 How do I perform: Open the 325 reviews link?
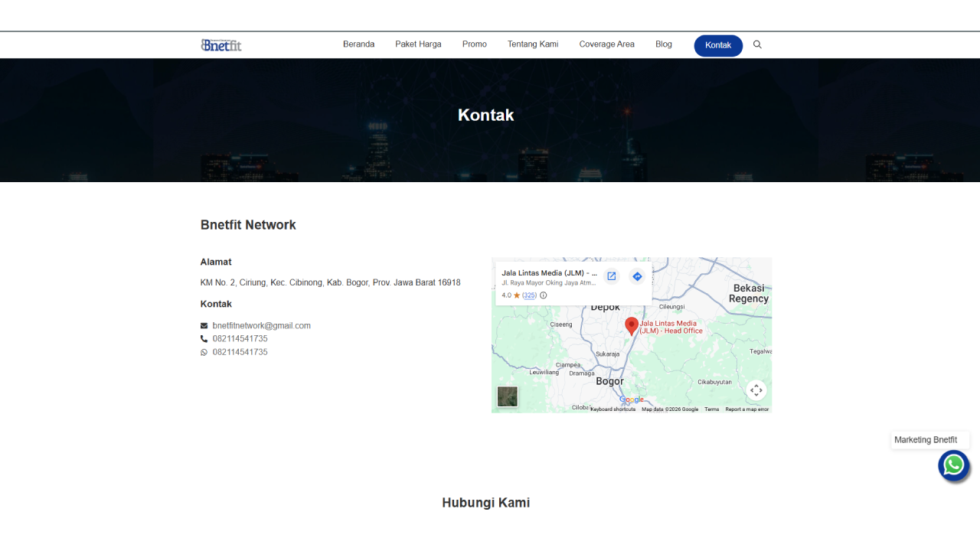pos(529,295)
